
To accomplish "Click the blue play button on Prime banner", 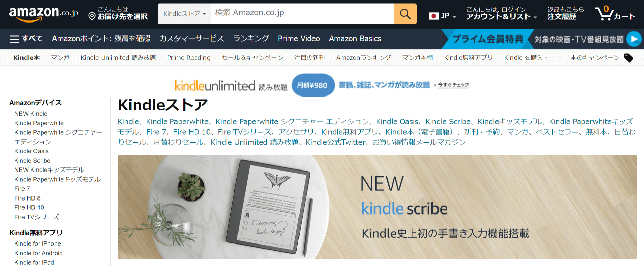I will (634, 39).
